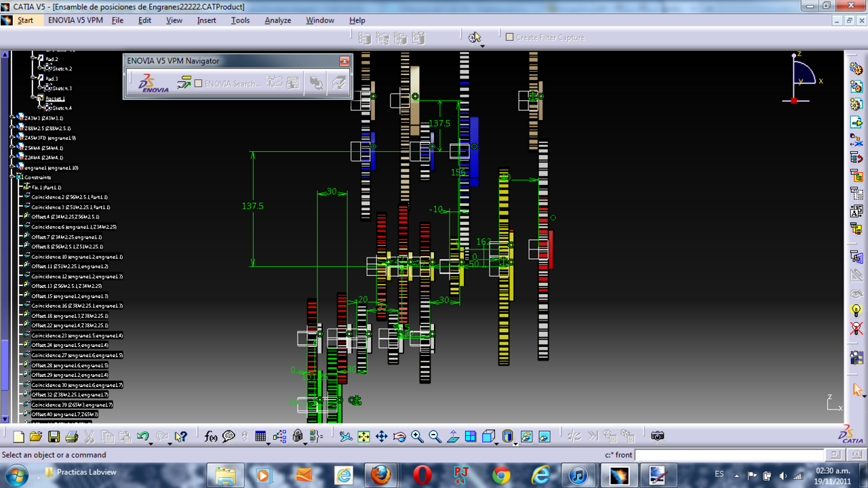868x488 pixels.
Task: Click the 137.5 dimension on the left
Action: pos(252,205)
